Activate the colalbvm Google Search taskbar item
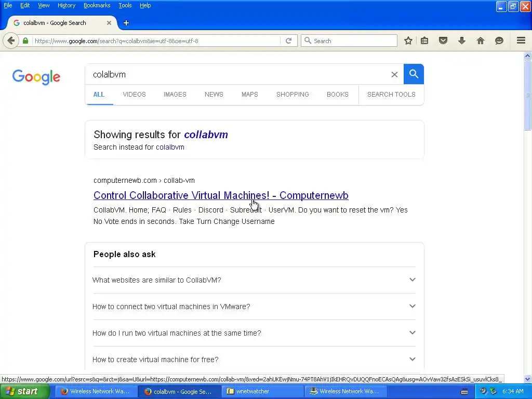 tap(179, 391)
